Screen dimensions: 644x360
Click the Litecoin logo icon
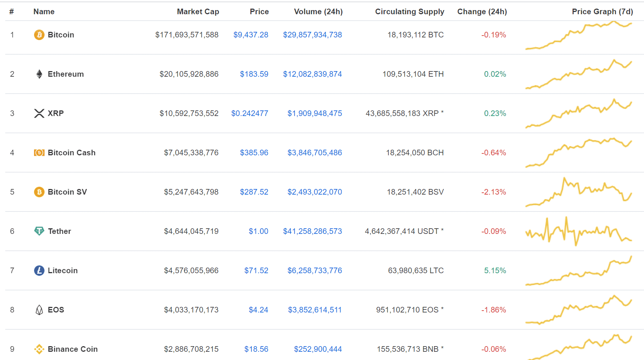[39, 271]
